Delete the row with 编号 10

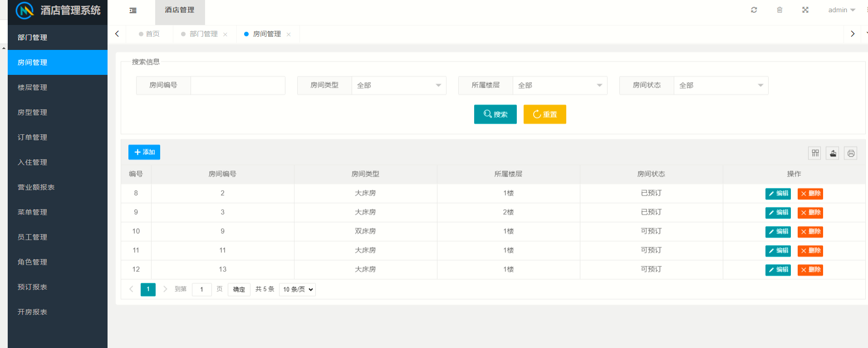[x=810, y=232]
